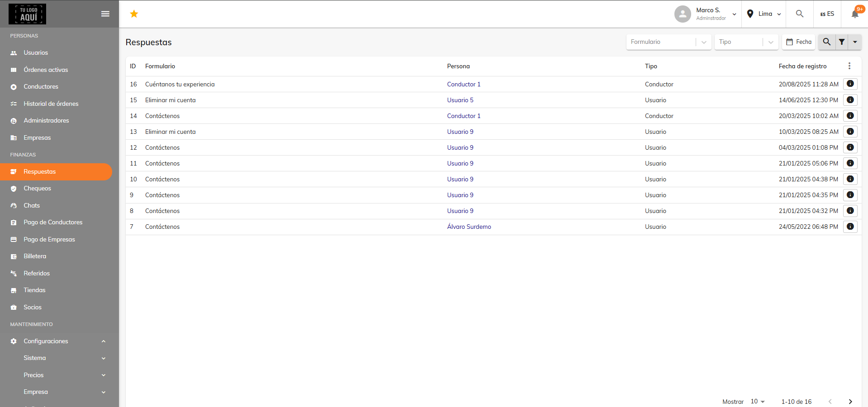Click the user avatar icon

click(683, 14)
